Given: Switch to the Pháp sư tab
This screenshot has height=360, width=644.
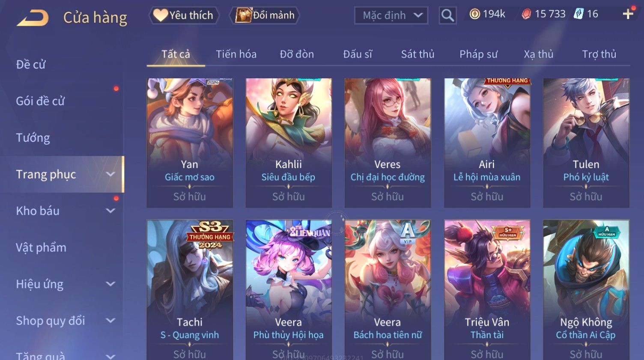Looking at the screenshot, I should (x=478, y=54).
